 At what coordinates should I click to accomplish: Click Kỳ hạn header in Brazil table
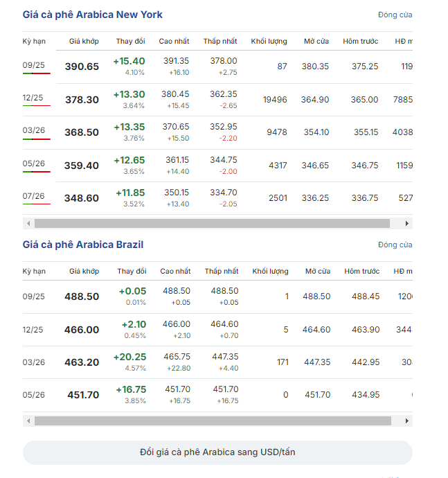pyautogui.click(x=34, y=272)
